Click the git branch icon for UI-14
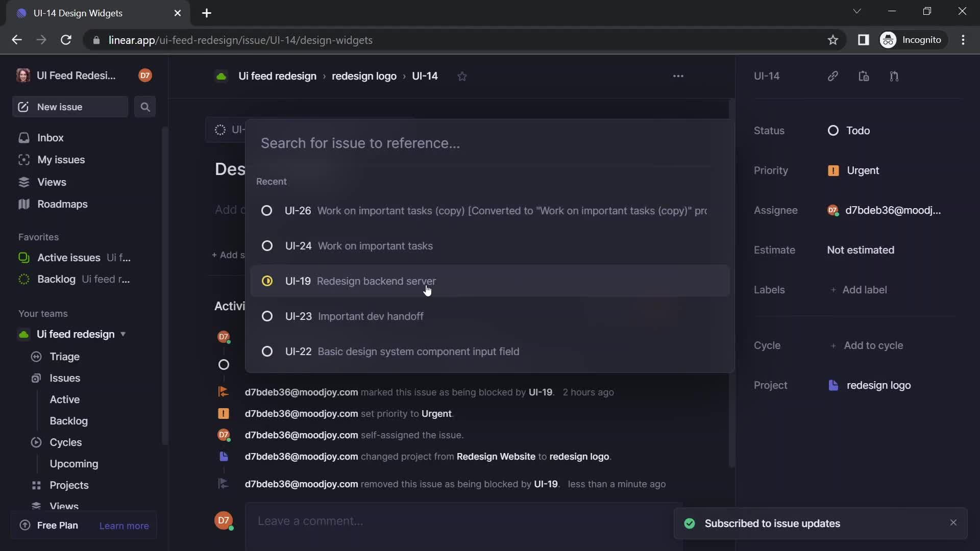 click(x=895, y=76)
